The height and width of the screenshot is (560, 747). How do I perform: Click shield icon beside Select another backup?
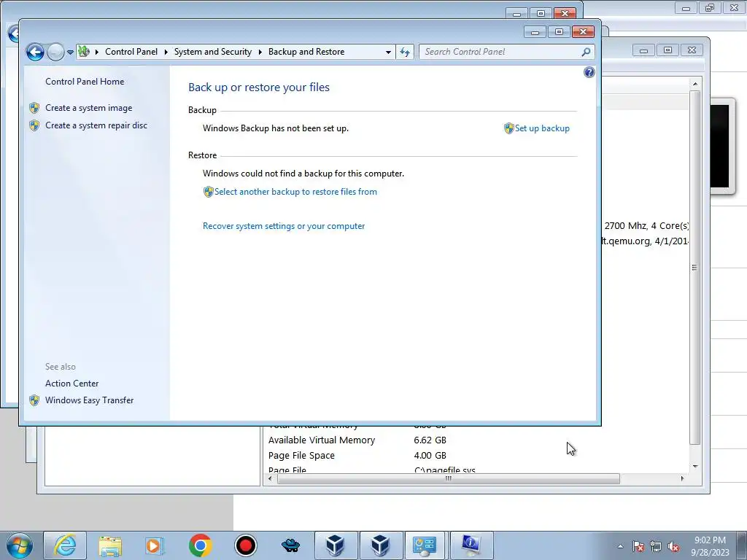point(208,192)
